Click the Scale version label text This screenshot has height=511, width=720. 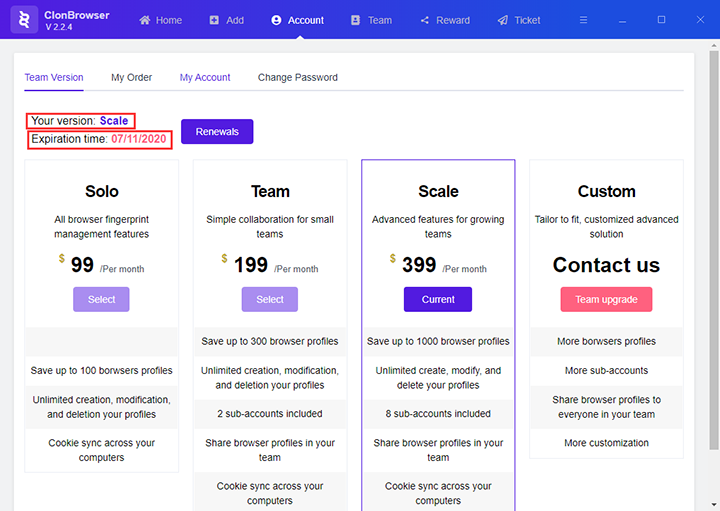pos(114,121)
